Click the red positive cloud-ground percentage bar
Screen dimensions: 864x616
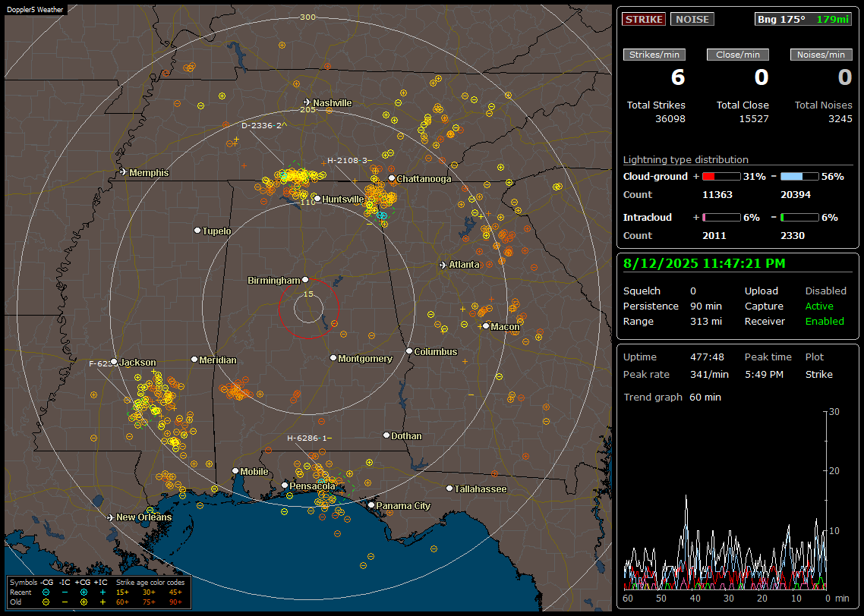(x=721, y=177)
